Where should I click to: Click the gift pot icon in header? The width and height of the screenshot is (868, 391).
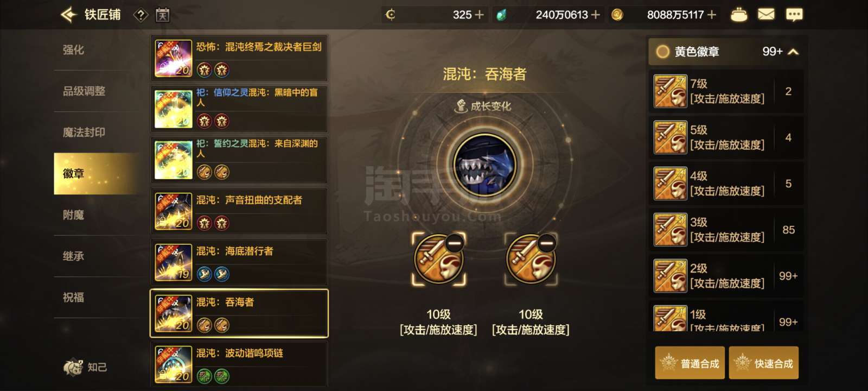coord(738,15)
